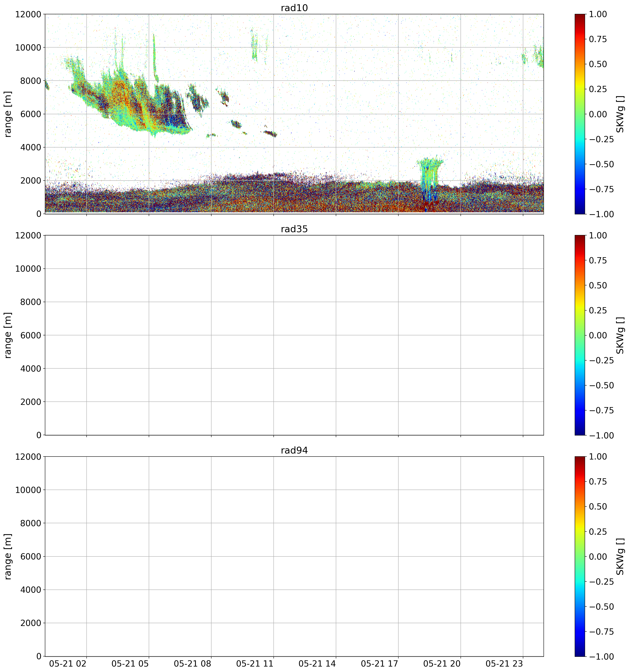Select the '05-21 02' time axis label
629x672 pixels.
click(x=68, y=664)
